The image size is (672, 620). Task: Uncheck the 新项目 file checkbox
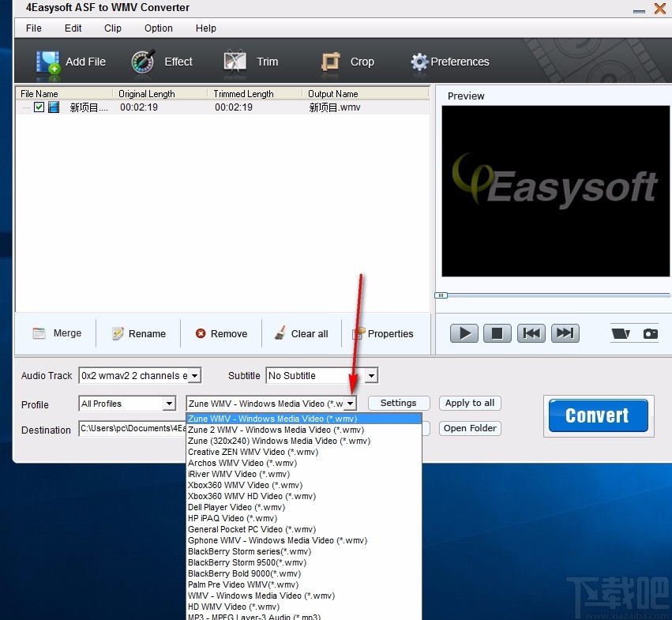click(x=39, y=107)
